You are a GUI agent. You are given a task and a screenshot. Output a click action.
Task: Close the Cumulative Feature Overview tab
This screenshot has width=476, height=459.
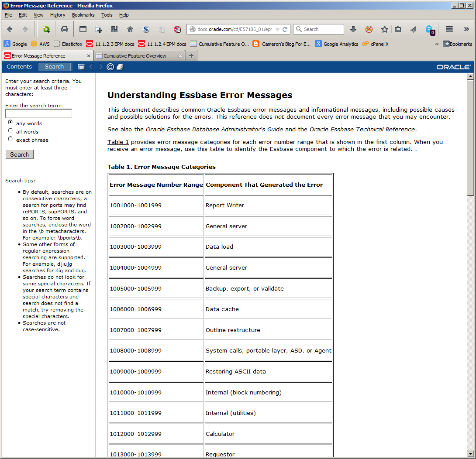(180, 56)
